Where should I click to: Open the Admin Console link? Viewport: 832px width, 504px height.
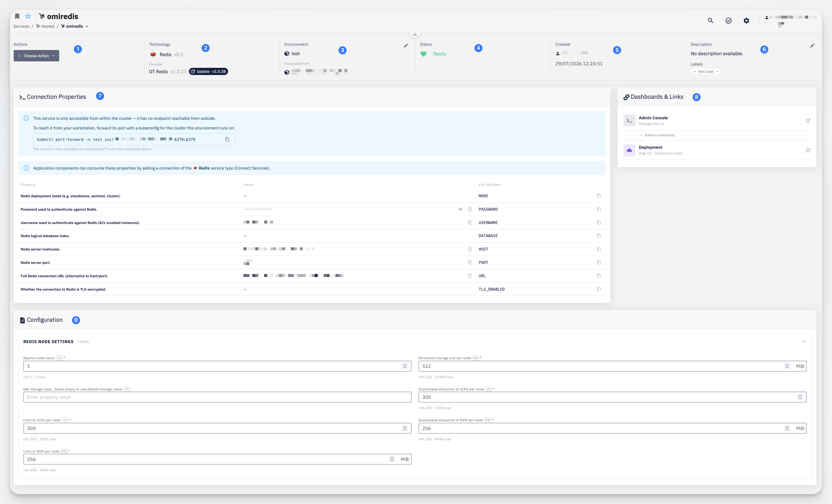point(653,118)
